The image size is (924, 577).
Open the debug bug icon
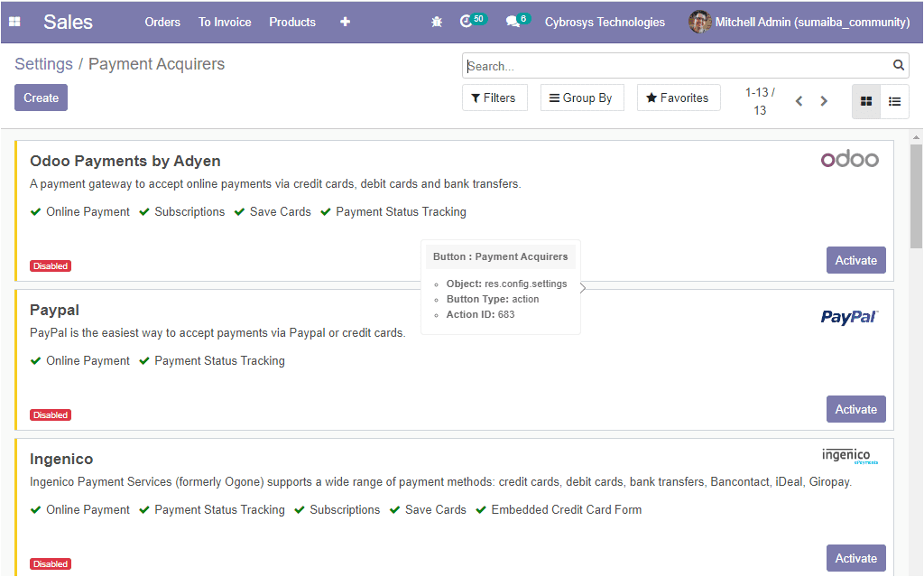click(437, 22)
